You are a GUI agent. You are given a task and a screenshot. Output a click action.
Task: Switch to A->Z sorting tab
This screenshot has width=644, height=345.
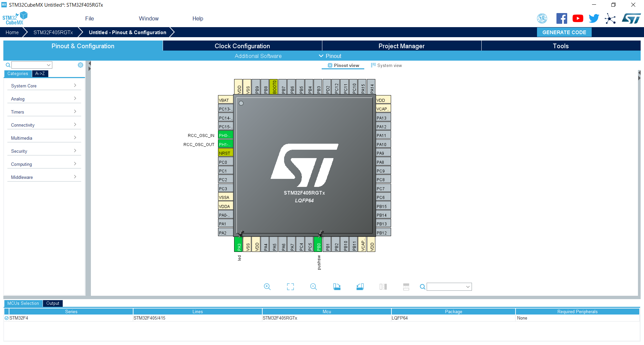40,74
